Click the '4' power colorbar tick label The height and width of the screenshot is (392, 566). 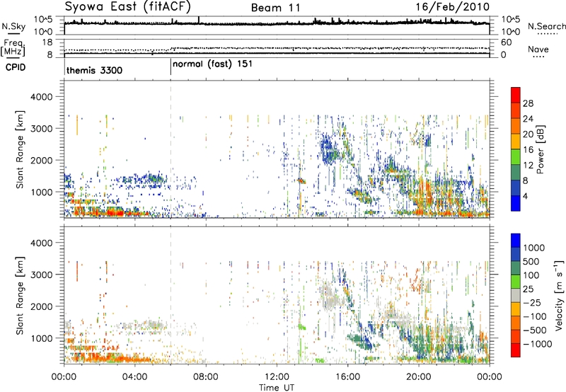click(x=525, y=196)
